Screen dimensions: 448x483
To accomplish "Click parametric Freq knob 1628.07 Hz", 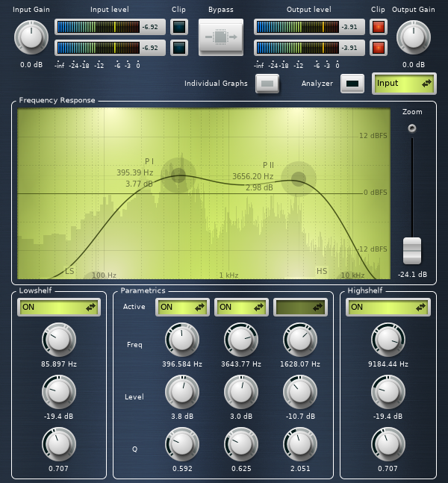I will coord(300,340).
